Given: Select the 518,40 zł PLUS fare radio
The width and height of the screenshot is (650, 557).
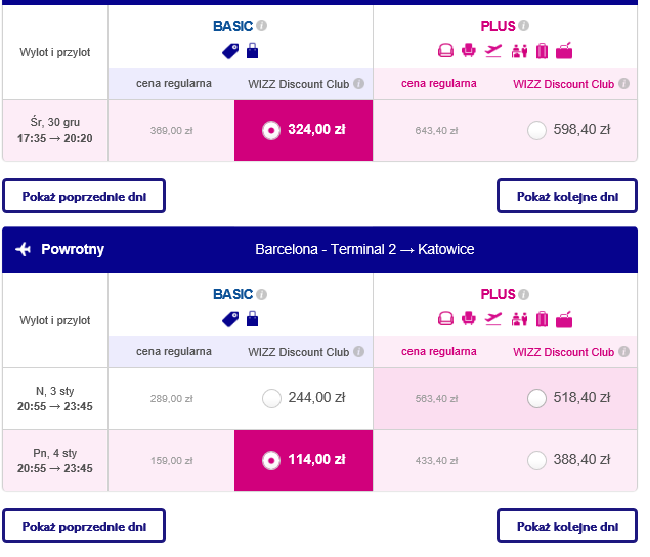Looking at the screenshot, I should [x=536, y=398].
